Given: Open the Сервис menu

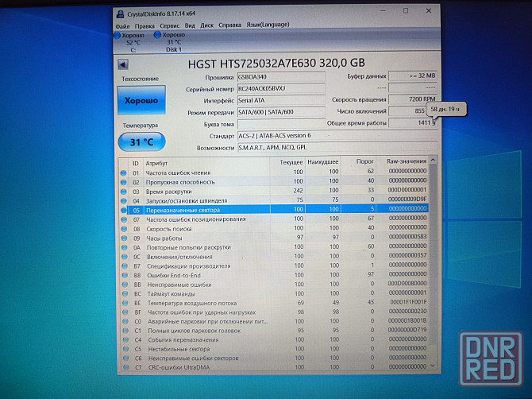Looking at the screenshot, I should [x=169, y=25].
